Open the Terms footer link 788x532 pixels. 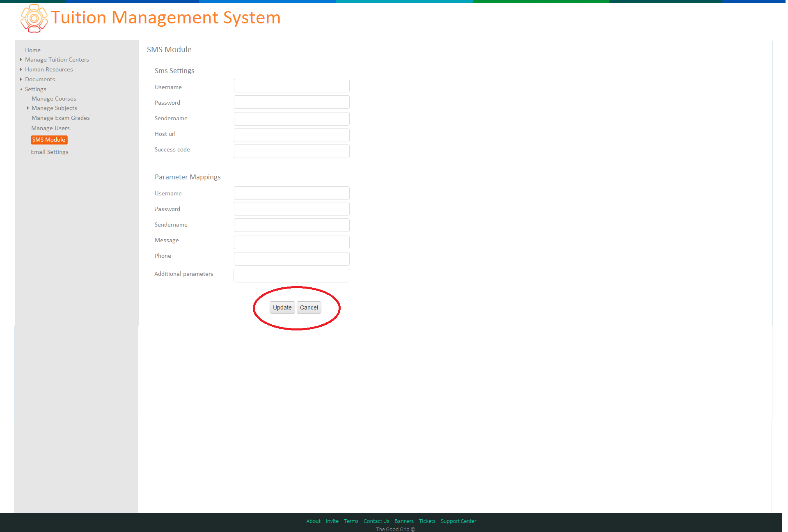click(351, 521)
